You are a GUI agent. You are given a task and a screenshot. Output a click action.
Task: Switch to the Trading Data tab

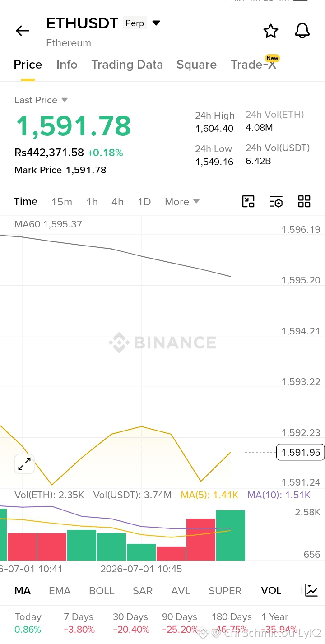tap(127, 65)
